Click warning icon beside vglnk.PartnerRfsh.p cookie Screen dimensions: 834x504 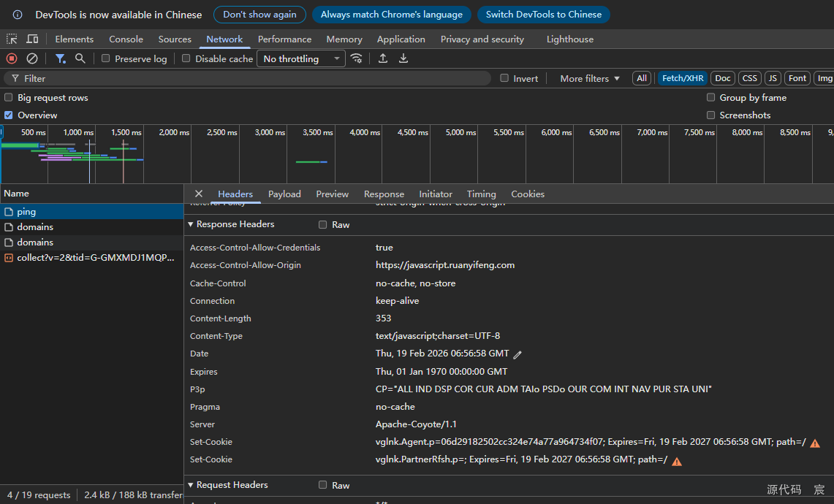click(x=677, y=461)
